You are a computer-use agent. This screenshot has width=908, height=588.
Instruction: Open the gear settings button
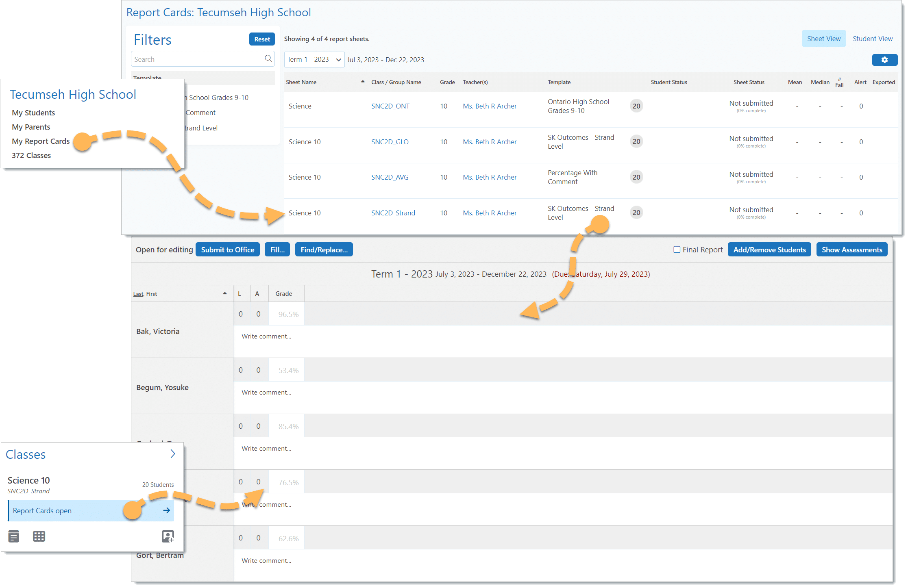tap(884, 60)
